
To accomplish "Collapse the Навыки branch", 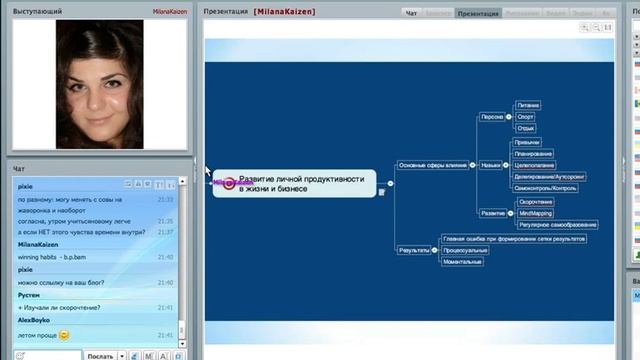I will 505,165.
